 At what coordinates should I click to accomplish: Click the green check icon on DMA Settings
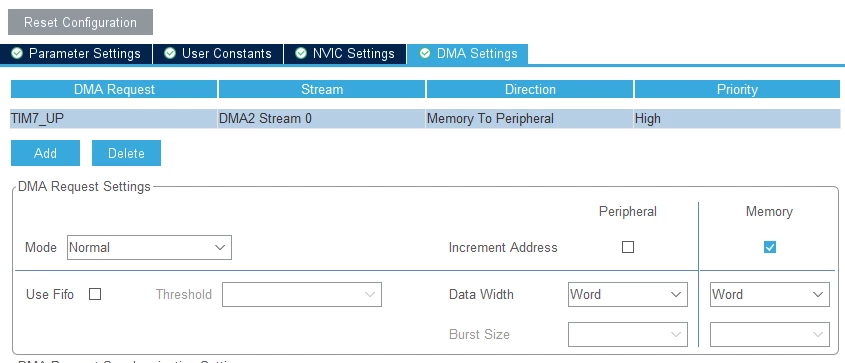click(425, 53)
